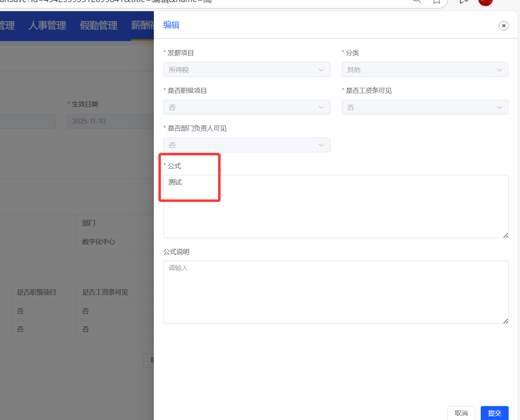
Task: Click the 取消 button
Action: [x=461, y=413]
